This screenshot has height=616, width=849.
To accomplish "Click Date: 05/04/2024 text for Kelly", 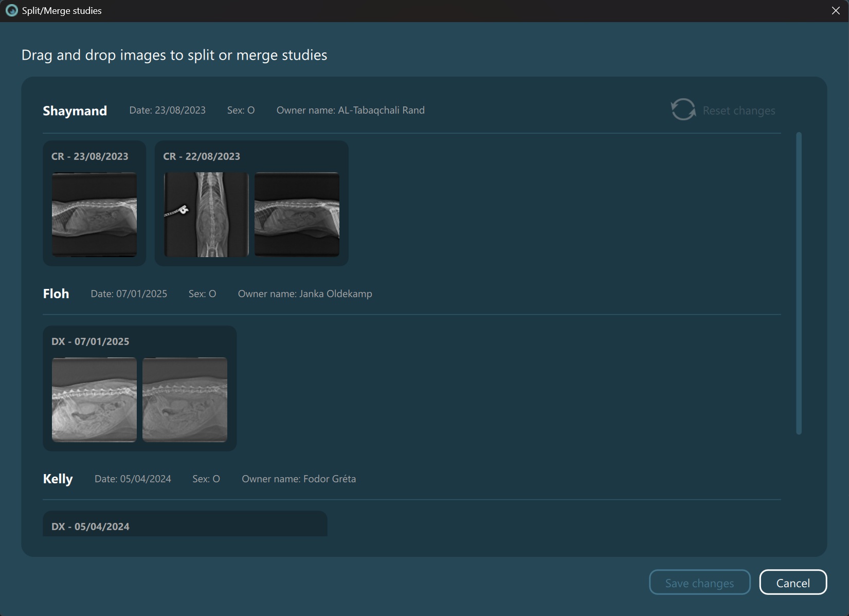I will [x=133, y=479].
